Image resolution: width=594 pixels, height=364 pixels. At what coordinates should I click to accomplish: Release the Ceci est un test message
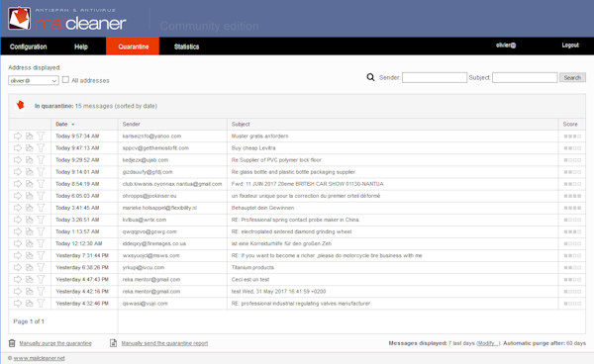[x=18, y=279]
